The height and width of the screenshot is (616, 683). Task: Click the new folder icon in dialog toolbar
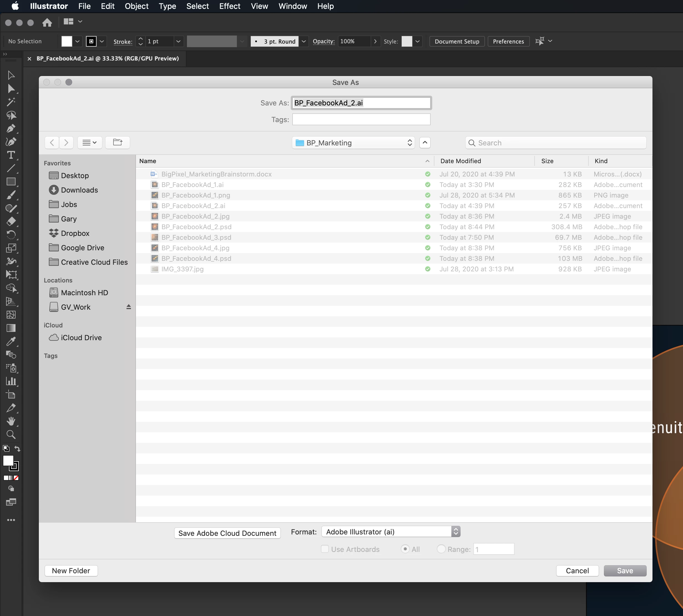click(117, 143)
